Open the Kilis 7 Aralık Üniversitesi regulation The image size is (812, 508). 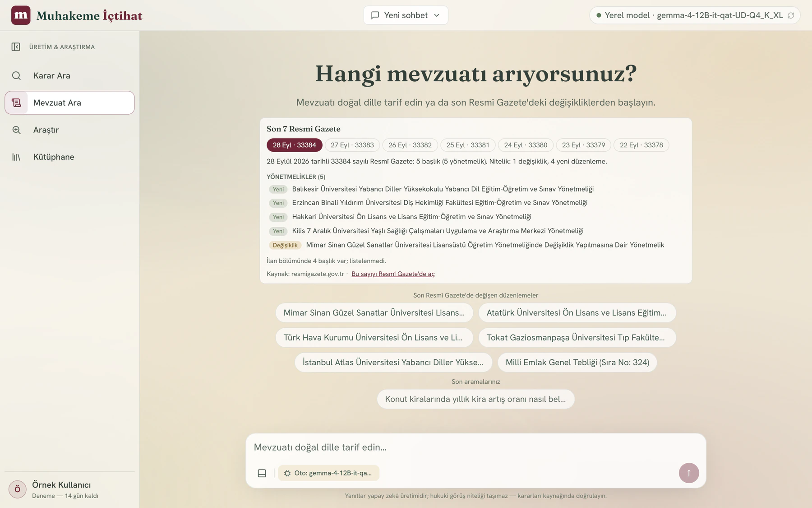(x=438, y=231)
